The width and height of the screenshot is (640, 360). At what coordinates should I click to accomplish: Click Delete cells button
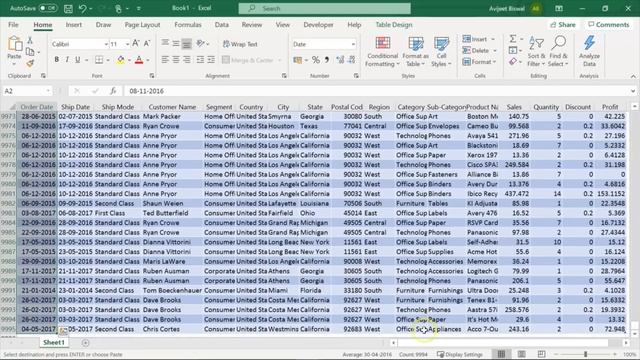(x=476, y=51)
